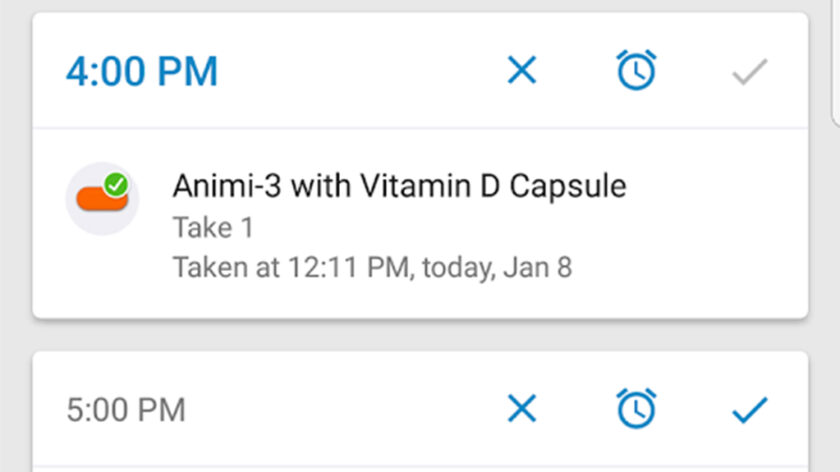This screenshot has width=840, height=472.
Task: Click the green taken badge on pill
Action: pos(117,183)
